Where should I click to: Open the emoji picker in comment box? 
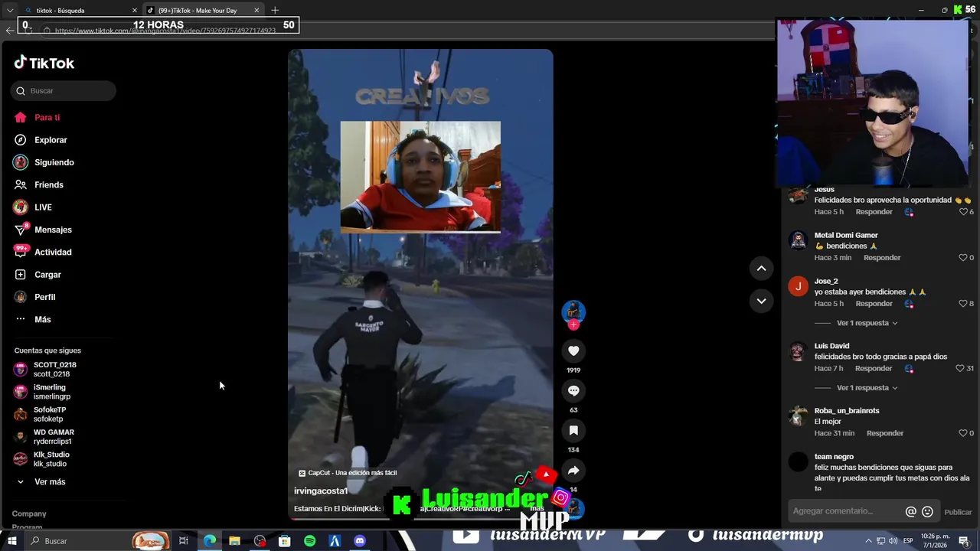[x=927, y=512]
